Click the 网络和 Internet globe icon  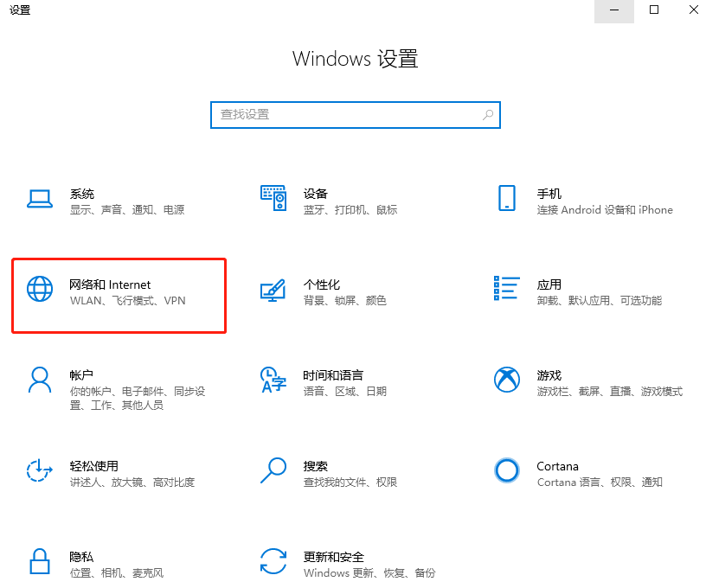[x=40, y=289]
